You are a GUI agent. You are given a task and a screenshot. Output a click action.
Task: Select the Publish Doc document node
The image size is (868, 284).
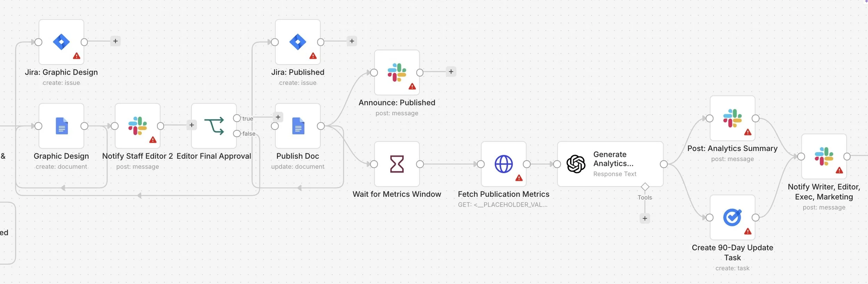pyautogui.click(x=298, y=126)
